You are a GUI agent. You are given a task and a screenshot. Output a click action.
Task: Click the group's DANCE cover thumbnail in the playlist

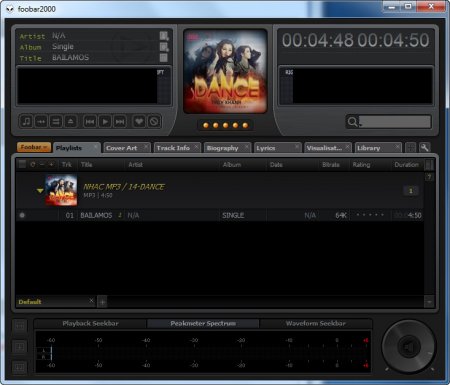pyautogui.click(x=61, y=190)
